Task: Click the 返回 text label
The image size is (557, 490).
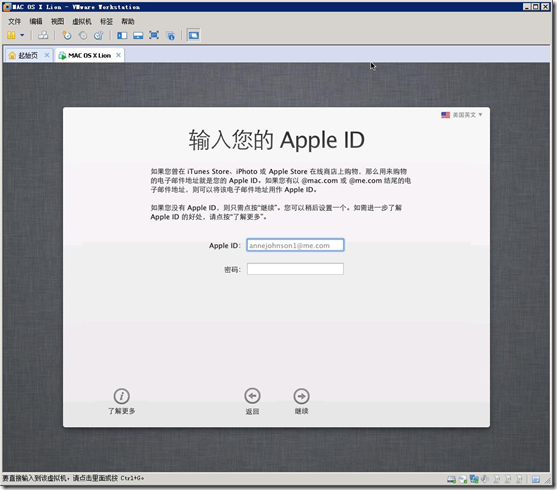Action: pyautogui.click(x=252, y=411)
